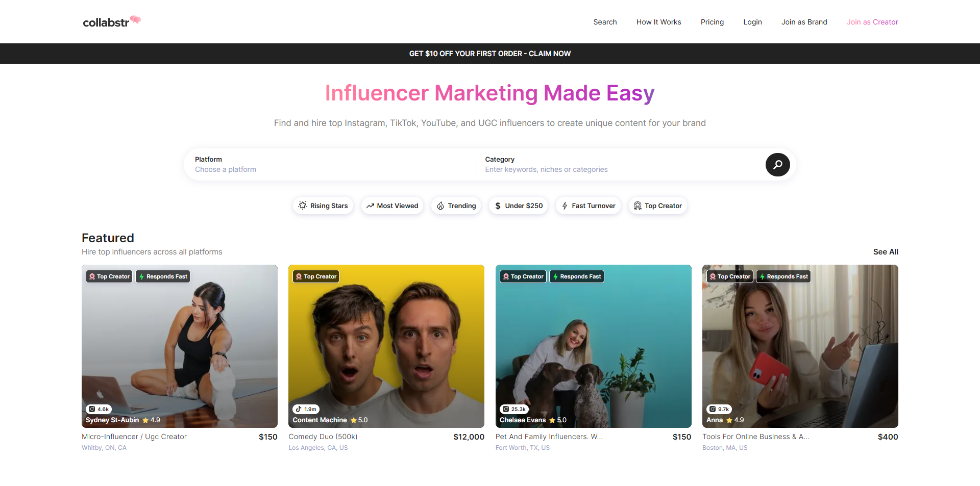This screenshot has height=486, width=980.
Task: Click Join as Creator link
Action: pyautogui.click(x=872, y=22)
